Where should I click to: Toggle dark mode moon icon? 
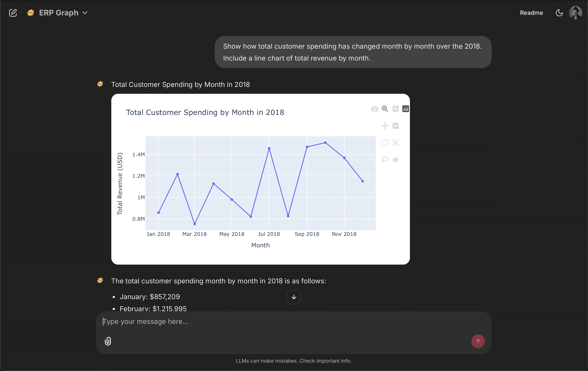[559, 13]
